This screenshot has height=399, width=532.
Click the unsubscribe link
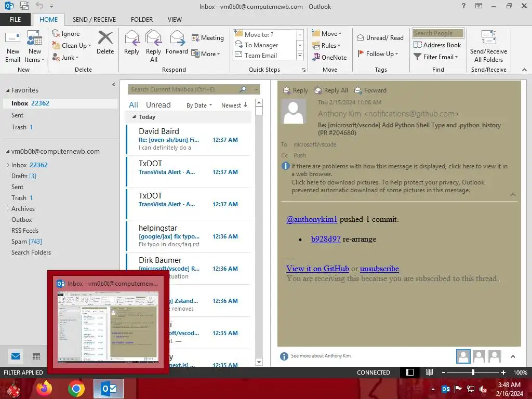point(379,269)
